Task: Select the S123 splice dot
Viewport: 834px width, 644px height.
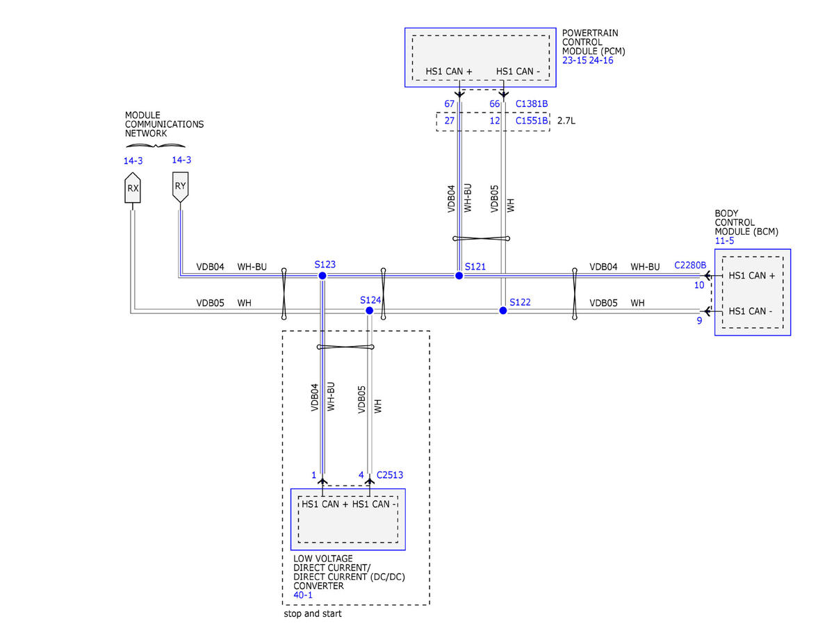Action: tap(322, 276)
